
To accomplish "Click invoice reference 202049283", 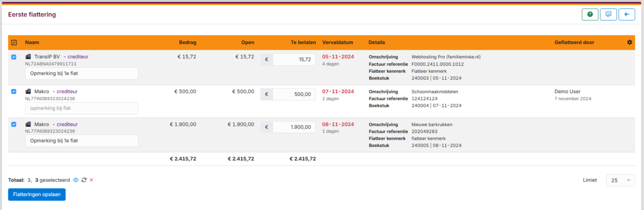I will (x=424, y=132).
